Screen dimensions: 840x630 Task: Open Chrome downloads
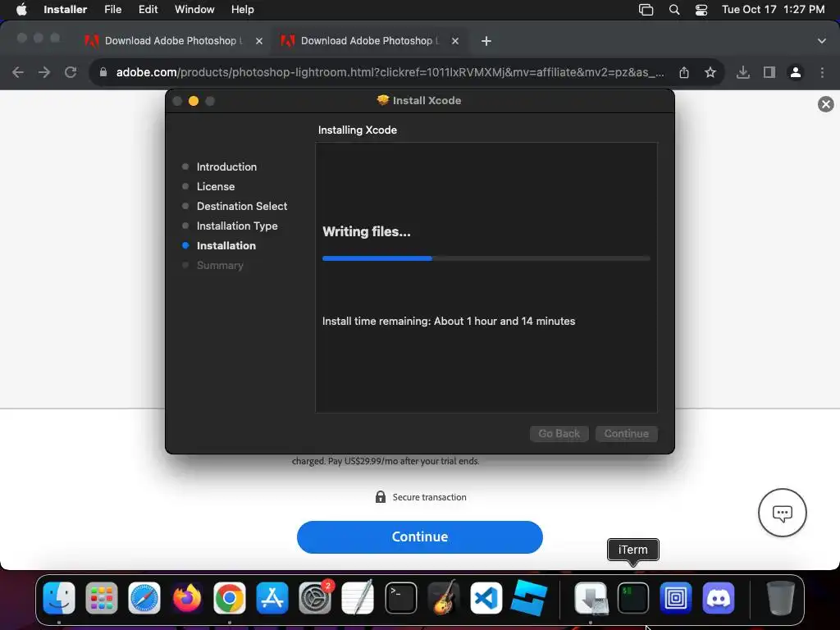743,72
